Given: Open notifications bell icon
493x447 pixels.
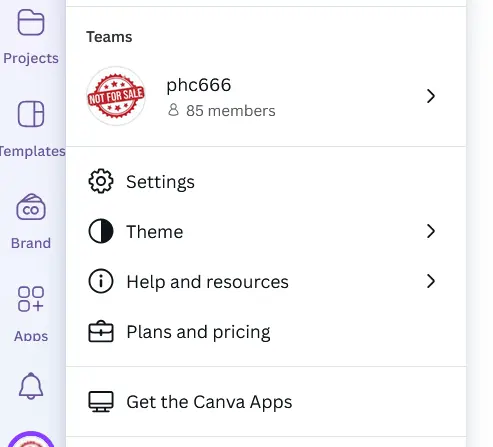Looking at the screenshot, I should tap(31, 386).
